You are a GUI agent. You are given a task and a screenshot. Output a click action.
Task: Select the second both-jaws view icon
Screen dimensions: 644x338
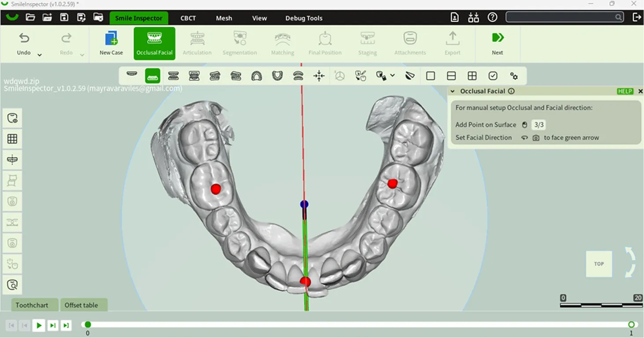click(194, 76)
